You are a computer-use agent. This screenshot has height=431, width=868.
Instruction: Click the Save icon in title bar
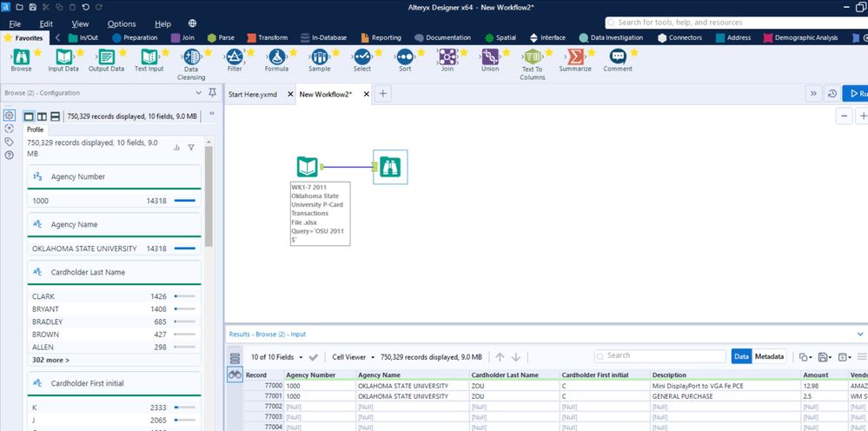coord(33,7)
